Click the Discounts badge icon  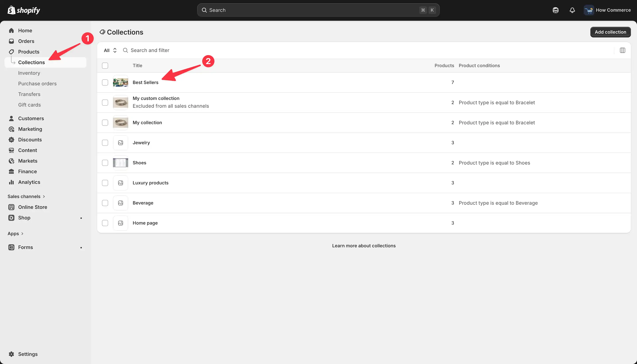[11, 140]
